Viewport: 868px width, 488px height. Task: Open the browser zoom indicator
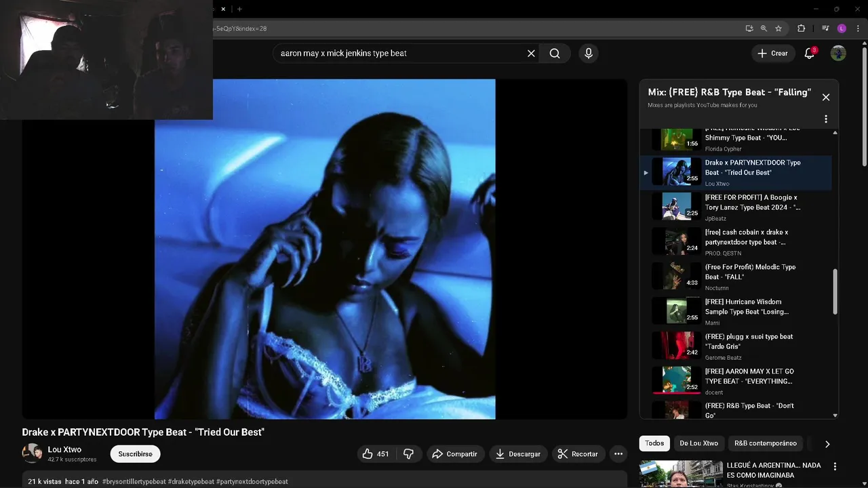tap(764, 28)
